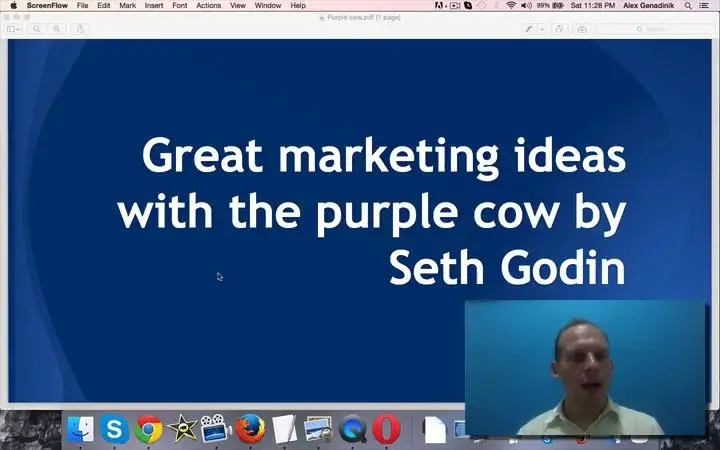The height and width of the screenshot is (450, 720).
Task: Click the Seth Godin text on slide
Action: (x=507, y=268)
